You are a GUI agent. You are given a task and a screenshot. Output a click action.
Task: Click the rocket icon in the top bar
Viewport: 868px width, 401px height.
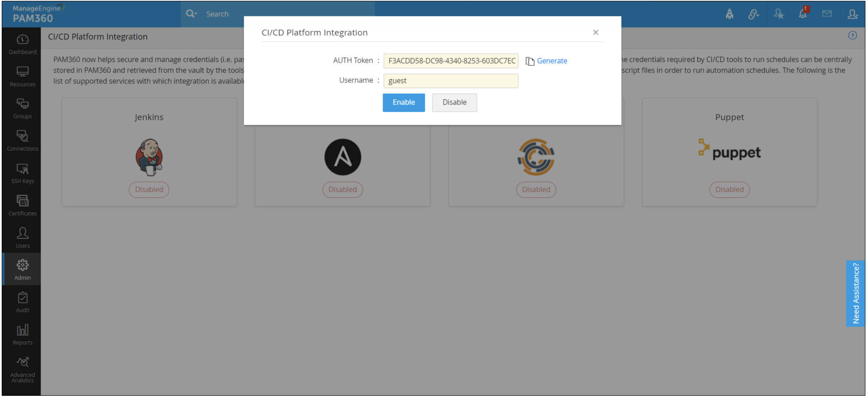[729, 14]
